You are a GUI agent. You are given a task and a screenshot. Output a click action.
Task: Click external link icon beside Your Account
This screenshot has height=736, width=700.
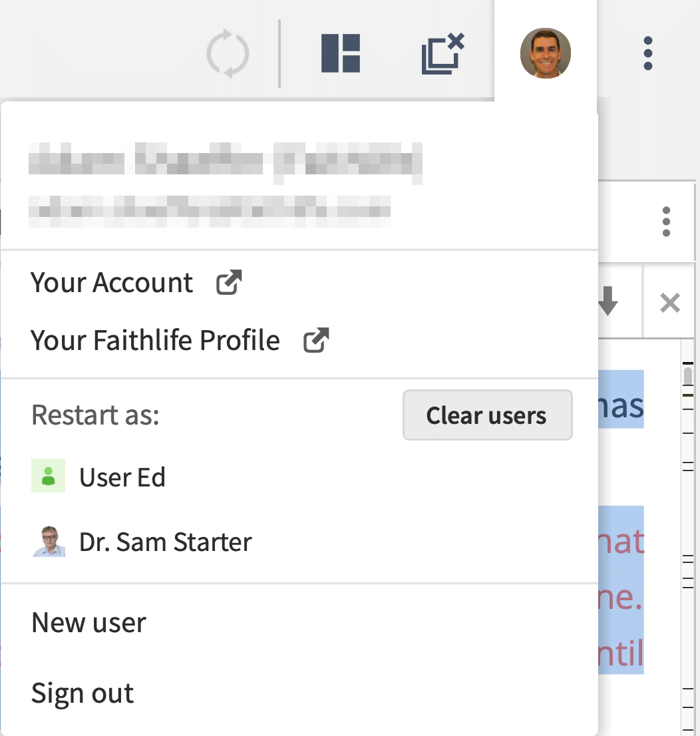click(229, 282)
